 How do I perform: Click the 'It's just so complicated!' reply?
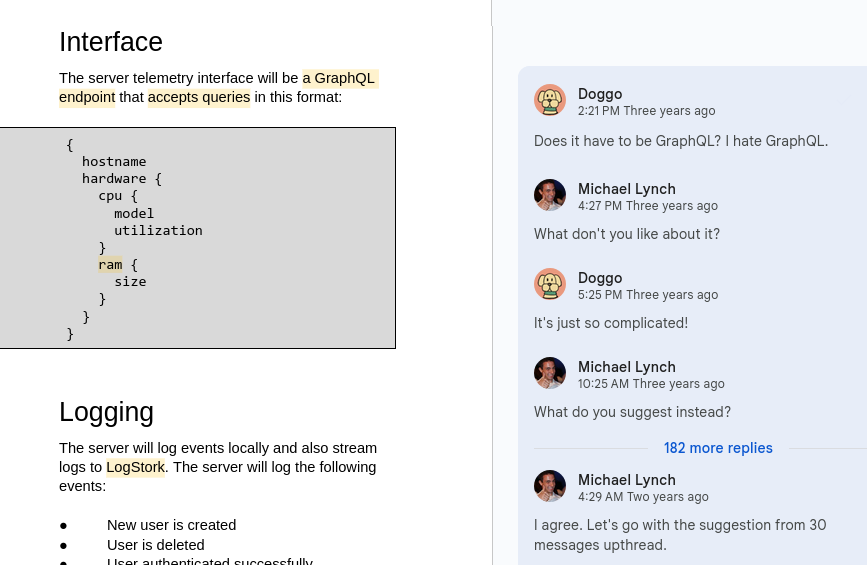coord(610,323)
